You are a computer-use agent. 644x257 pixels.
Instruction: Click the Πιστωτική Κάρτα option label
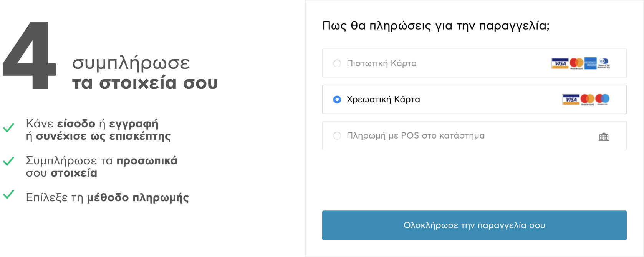381,63
